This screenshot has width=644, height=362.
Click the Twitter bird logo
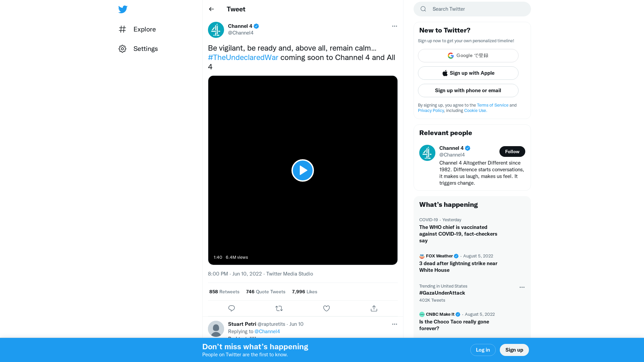(x=123, y=9)
